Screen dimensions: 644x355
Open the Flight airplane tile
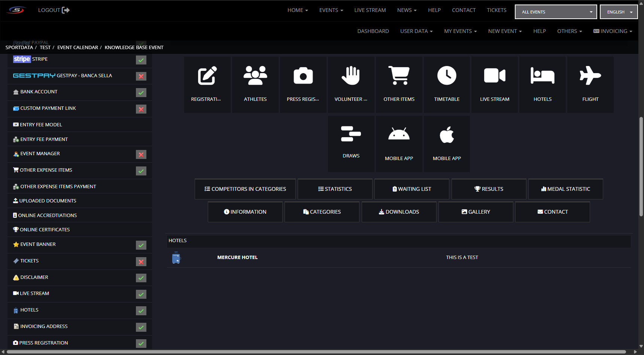click(x=590, y=85)
